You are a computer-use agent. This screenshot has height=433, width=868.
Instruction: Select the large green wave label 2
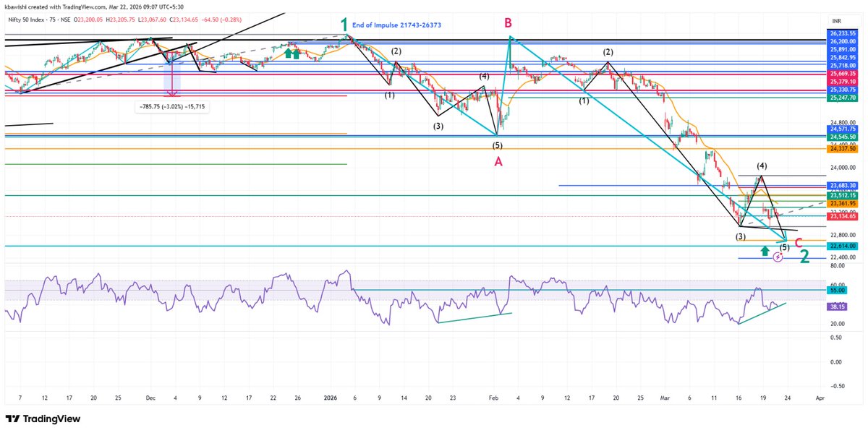804,257
